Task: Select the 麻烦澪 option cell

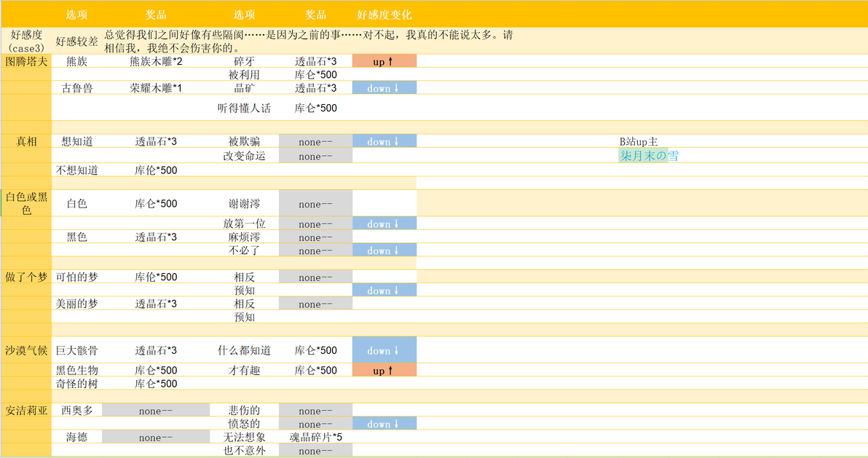Action: pos(244,237)
